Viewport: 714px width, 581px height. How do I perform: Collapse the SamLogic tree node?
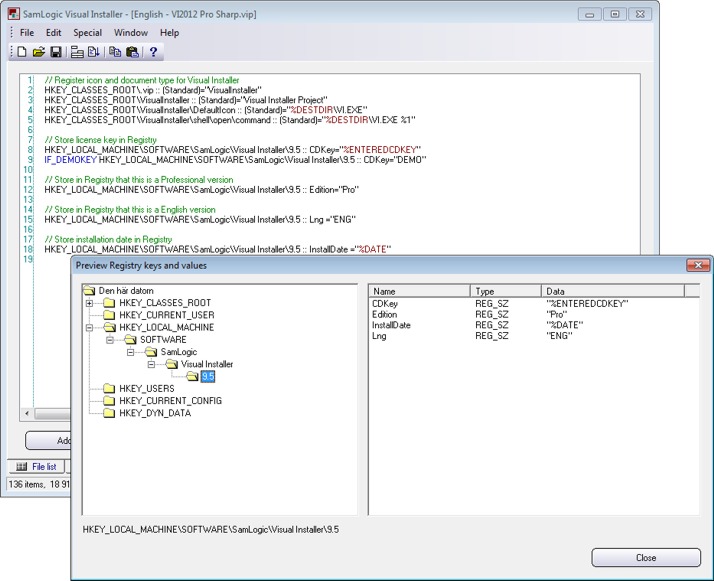131,352
